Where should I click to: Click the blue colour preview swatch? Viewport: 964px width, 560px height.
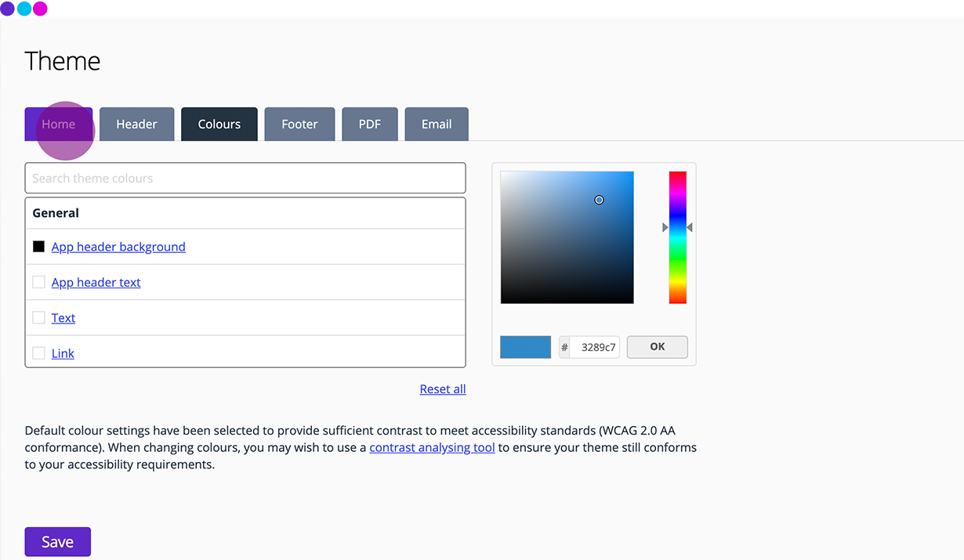(x=525, y=347)
